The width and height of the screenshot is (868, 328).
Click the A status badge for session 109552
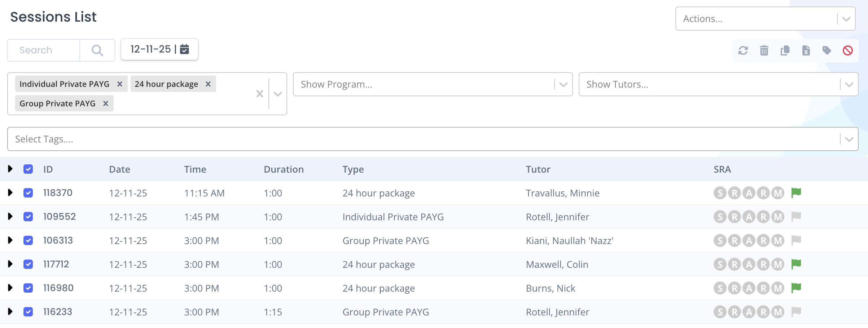point(749,217)
